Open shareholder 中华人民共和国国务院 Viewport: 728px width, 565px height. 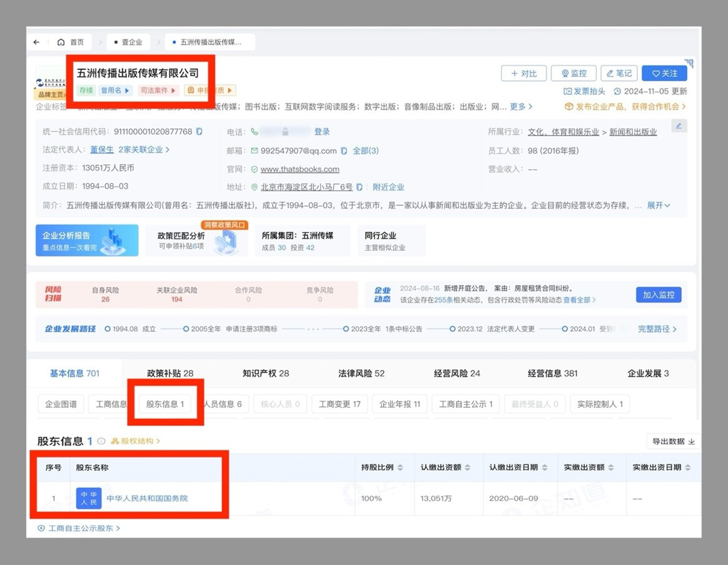(147, 498)
